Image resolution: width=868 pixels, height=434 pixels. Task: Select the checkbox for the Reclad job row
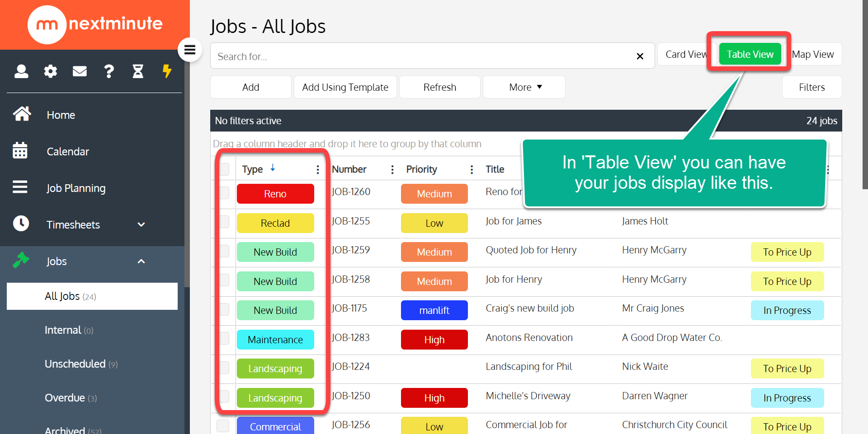224,222
